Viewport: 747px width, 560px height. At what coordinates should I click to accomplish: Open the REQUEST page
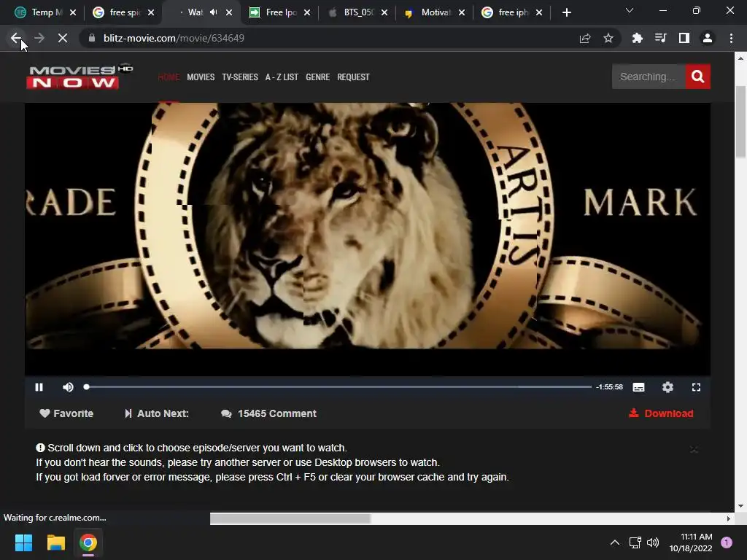tap(353, 77)
